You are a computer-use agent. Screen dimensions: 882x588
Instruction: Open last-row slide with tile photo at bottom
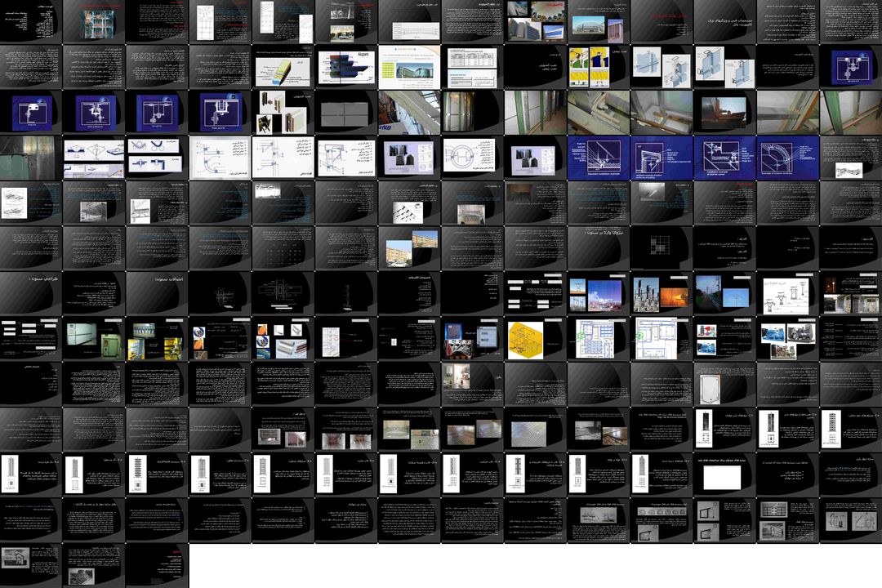[94, 566]
